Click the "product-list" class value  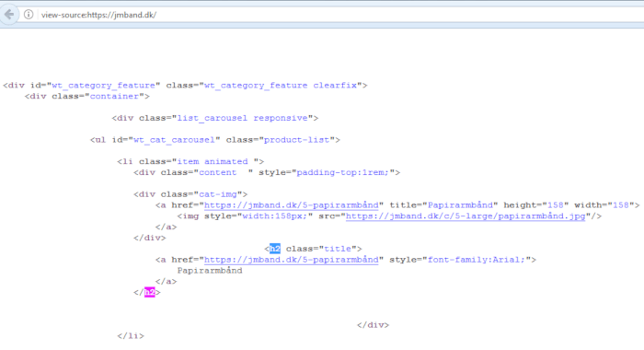click(296, 139)
